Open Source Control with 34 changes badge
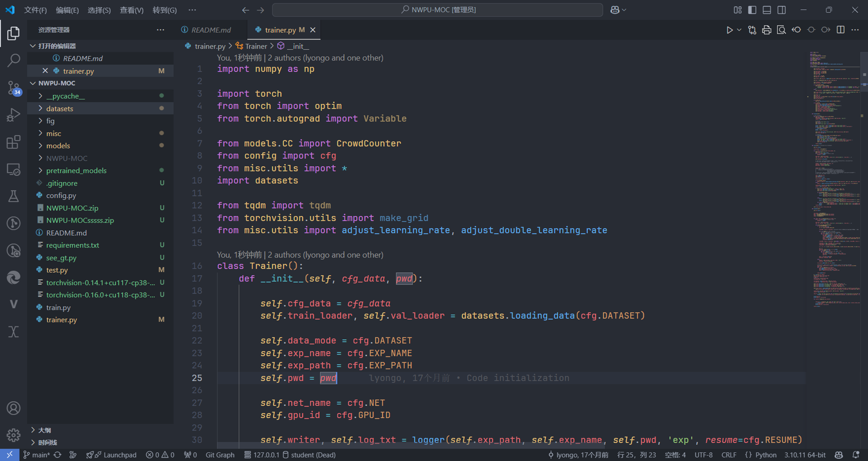The image size is (868, 461). coord(13,88)
